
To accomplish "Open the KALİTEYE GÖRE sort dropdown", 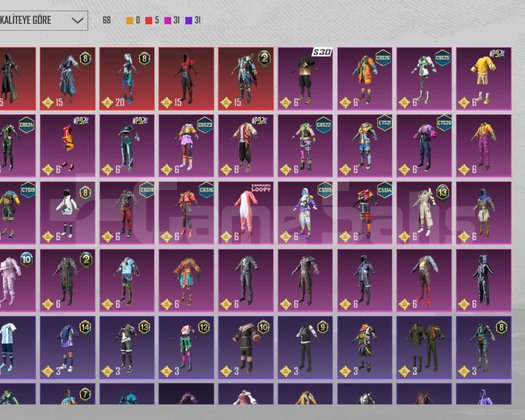I will [44, 20].
